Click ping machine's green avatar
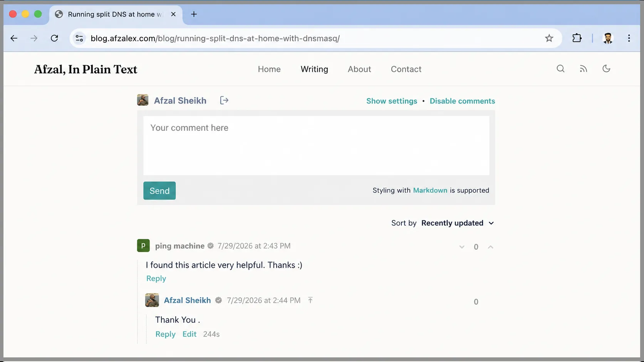This screenshot has width=644, height=362. click(x=143, y=245)
